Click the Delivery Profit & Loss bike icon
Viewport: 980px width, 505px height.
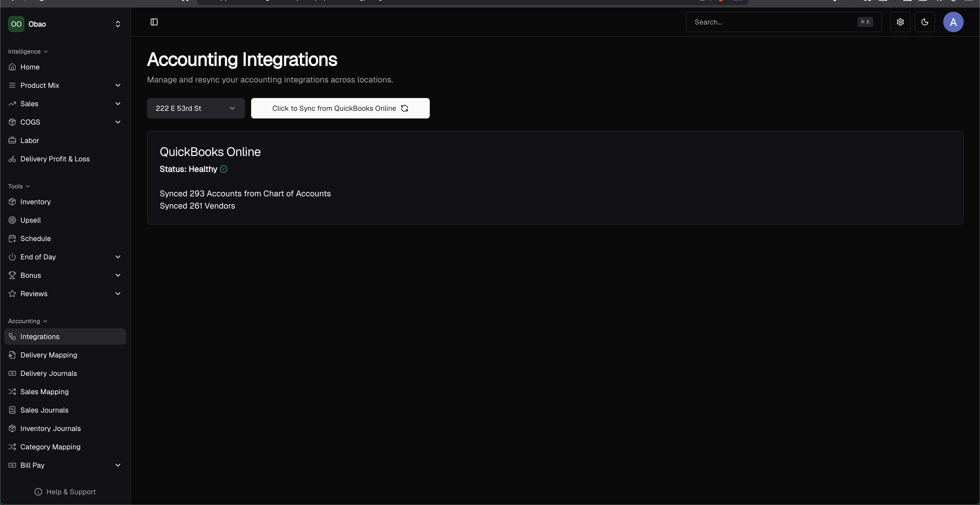tap(12, 159)
